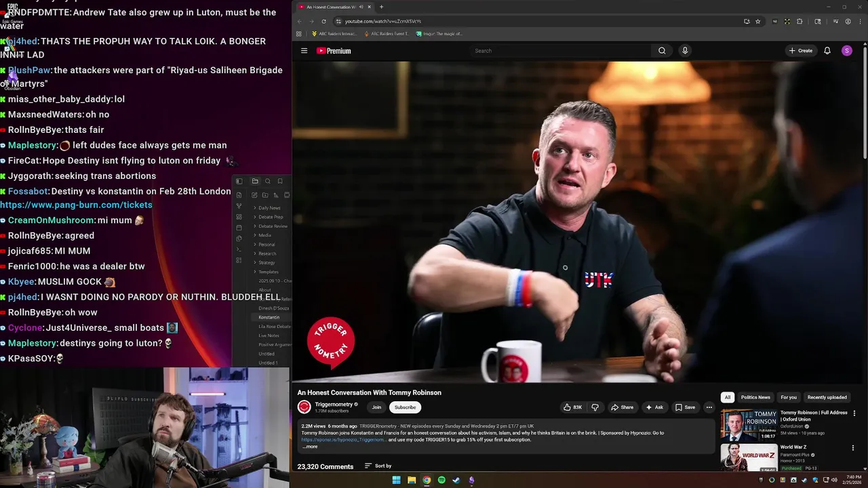Open more actions ellipsis for the video
This screenshot has width=868, height=488.
tap(709, 407)
